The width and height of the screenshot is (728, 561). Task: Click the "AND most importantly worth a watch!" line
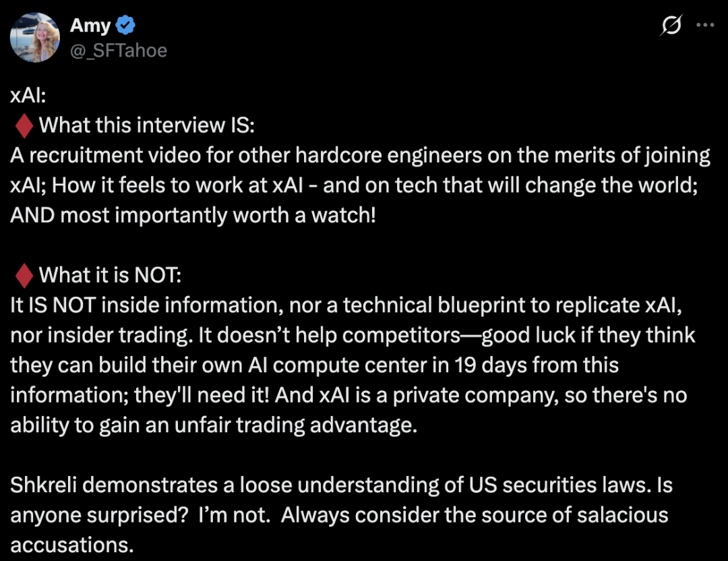pos(193,215)
